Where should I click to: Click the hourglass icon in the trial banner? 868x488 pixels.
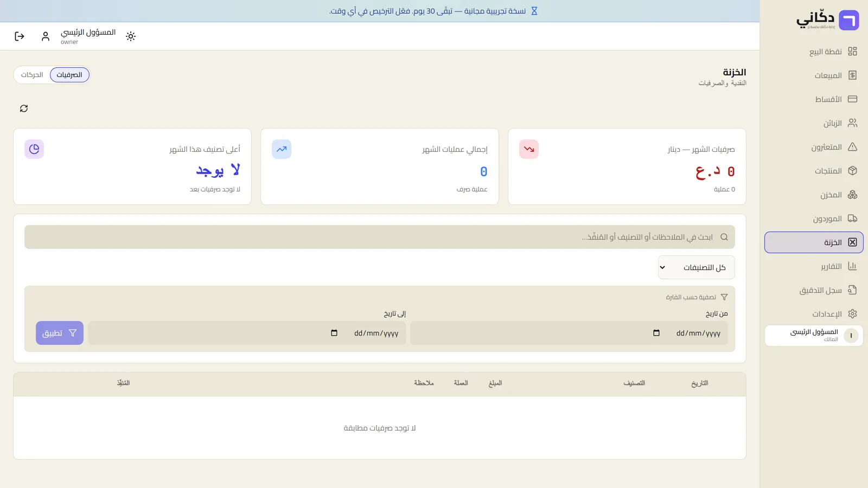pyautogui.click(x=534, y=11)
